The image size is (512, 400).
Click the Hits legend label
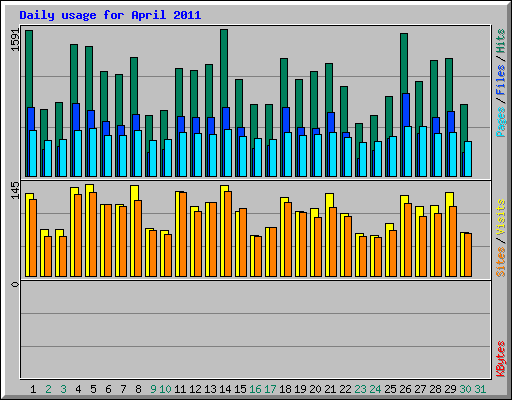(501, 41)
